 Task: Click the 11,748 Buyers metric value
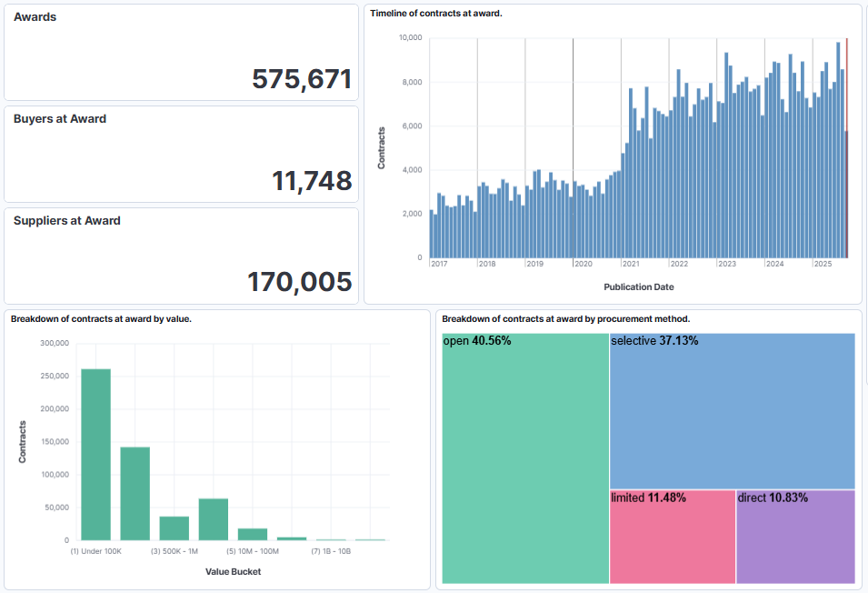(314, 181)
